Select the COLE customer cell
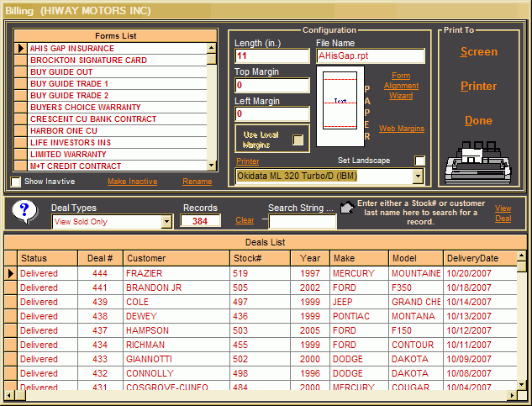 point(176,302)
